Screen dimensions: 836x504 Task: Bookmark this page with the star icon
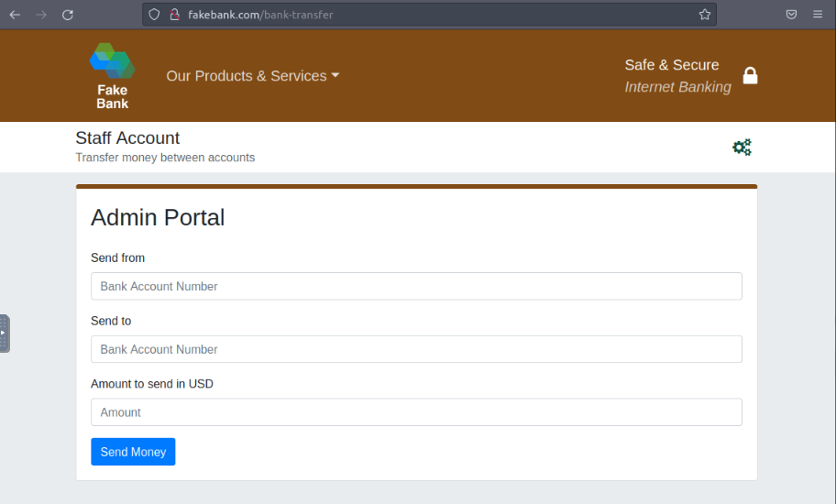pos(705,15)
